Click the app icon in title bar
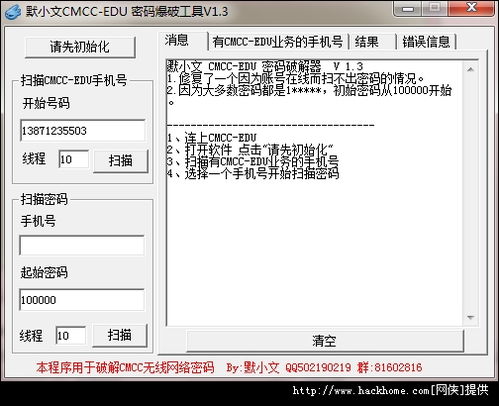 (x=13, y=12)
